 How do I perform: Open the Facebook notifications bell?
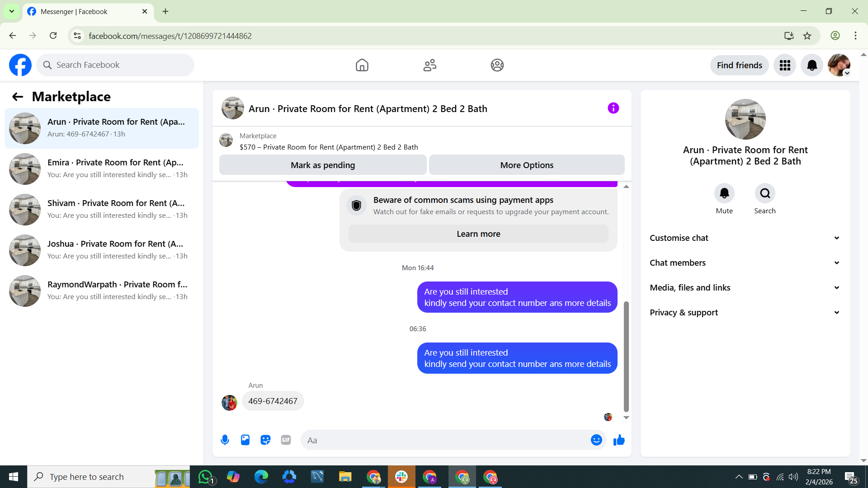(x=812, y=66)
